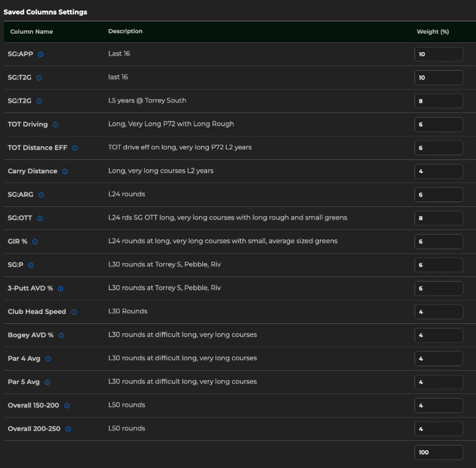The height and width of the screenshot is (468, 476).
Task: Click the SG:OTT info icon
Action: click(x=40, y=218)
